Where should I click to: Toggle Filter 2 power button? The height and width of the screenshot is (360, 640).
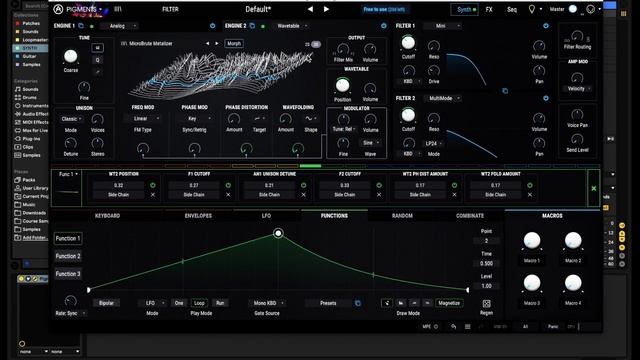pos(546,98)
